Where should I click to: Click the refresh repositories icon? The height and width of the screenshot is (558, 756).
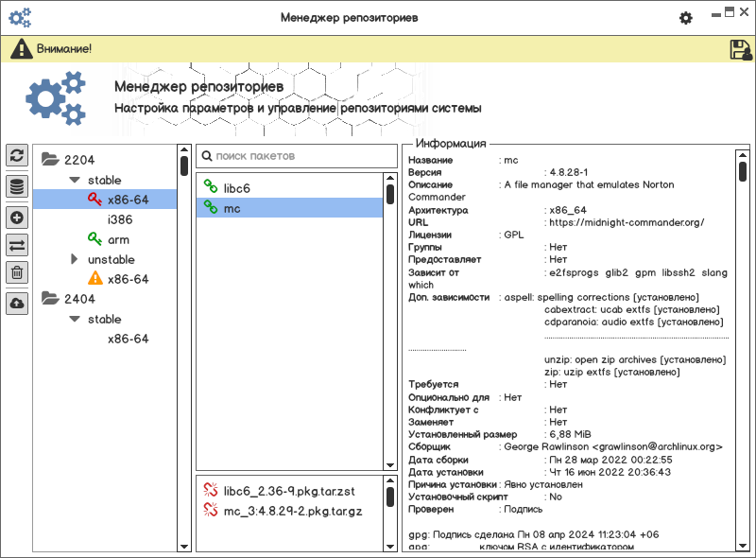tap(17, 156)
